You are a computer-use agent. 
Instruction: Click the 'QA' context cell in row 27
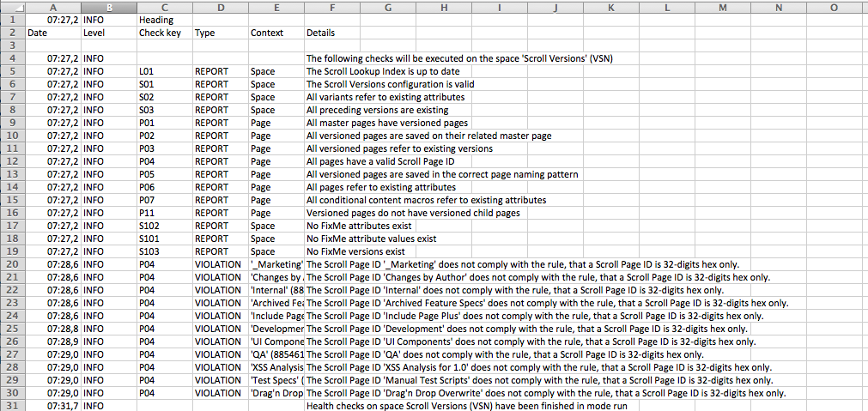(x=276, y=354)
